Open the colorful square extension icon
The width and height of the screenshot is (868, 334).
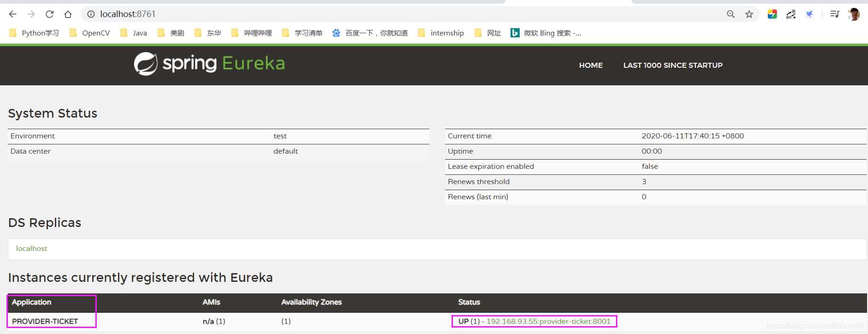[772, 14]
